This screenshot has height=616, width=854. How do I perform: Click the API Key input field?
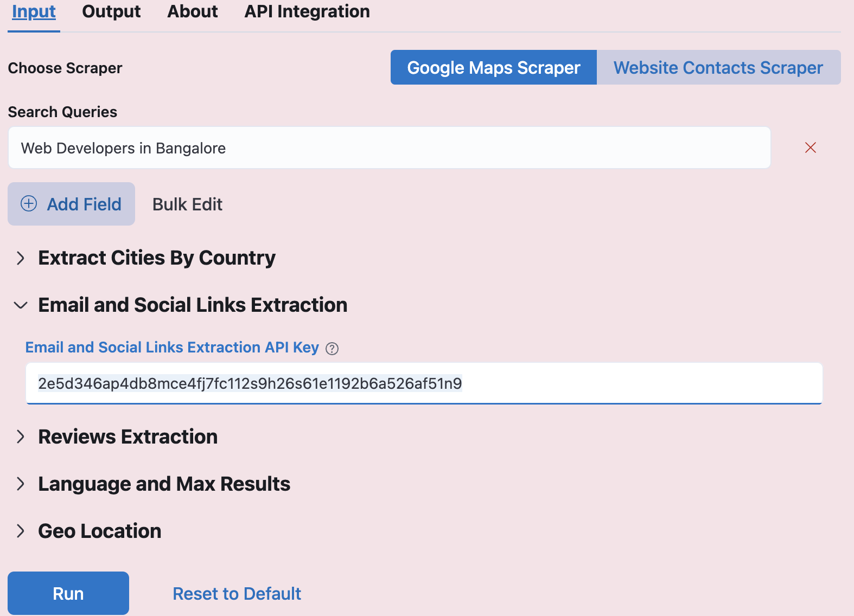424,383
